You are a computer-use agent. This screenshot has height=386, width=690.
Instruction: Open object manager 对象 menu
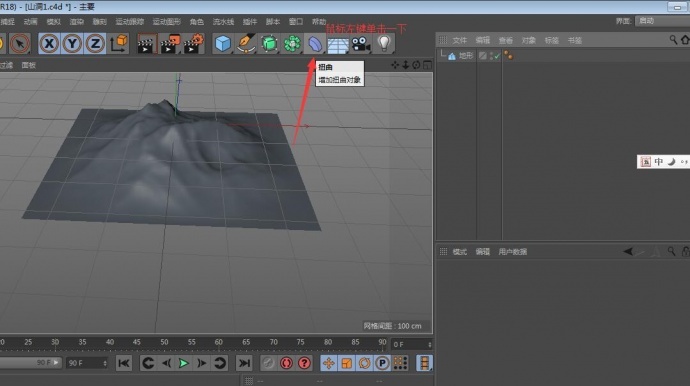tap(529, 40)
